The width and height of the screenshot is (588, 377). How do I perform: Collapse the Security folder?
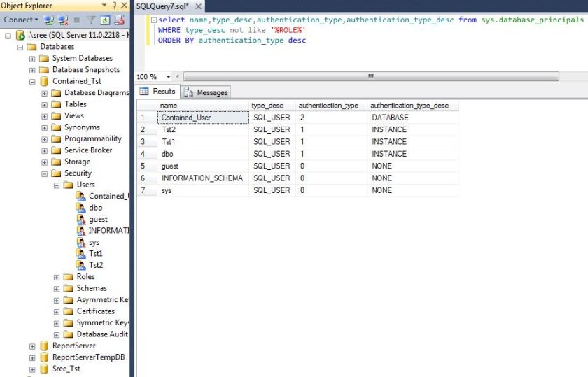coord(44,173)
